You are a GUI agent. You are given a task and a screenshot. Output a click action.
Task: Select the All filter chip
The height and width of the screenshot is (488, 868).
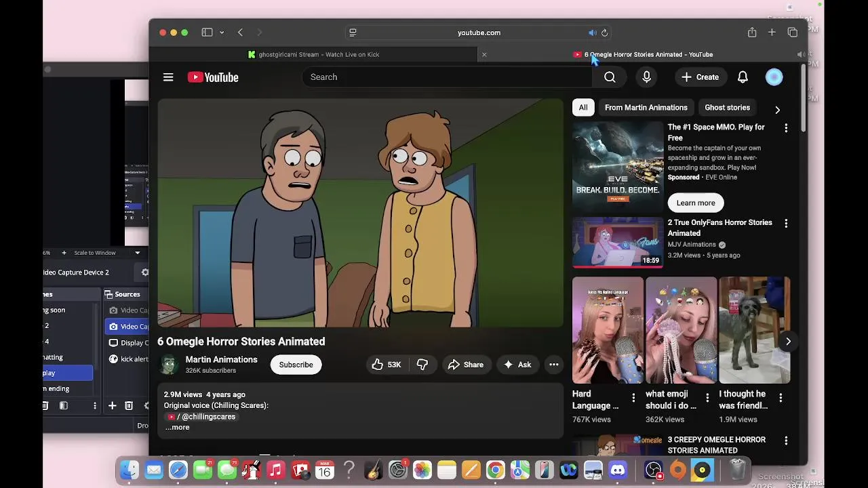(583, 108)
